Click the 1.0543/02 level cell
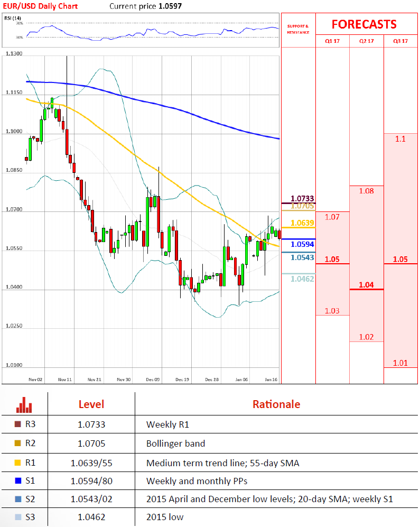Screen dimensions: 420x527 coord(91,499)
